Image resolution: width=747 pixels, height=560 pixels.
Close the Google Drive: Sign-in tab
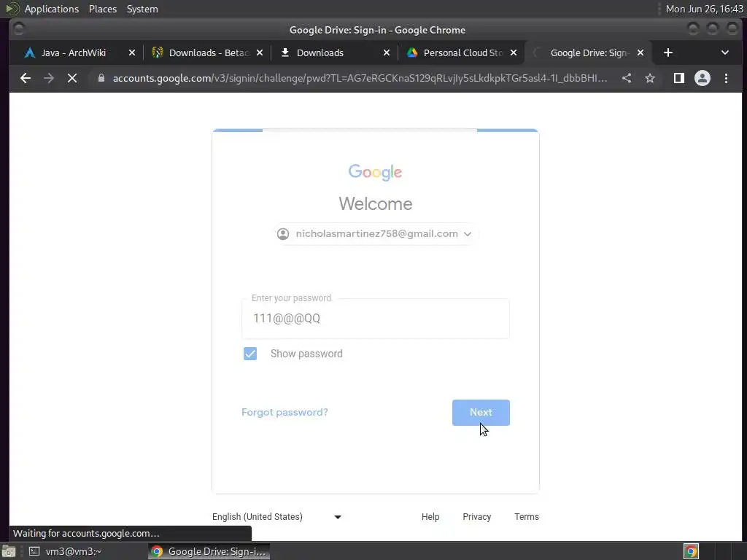640,52
